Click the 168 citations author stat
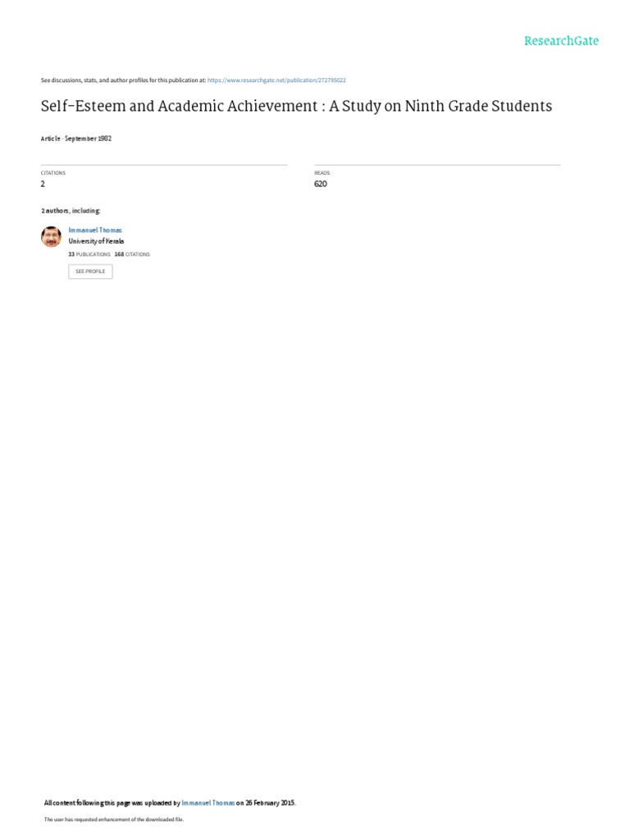The width and height of the screenshot is (630, 840). point(132,254)
